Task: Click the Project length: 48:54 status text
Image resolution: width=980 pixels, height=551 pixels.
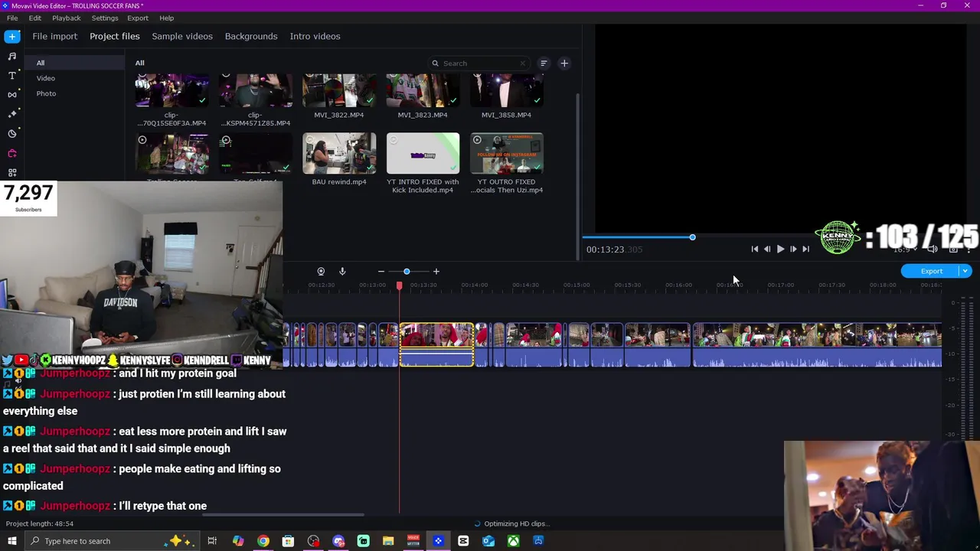Action: [x=40, y=523]
